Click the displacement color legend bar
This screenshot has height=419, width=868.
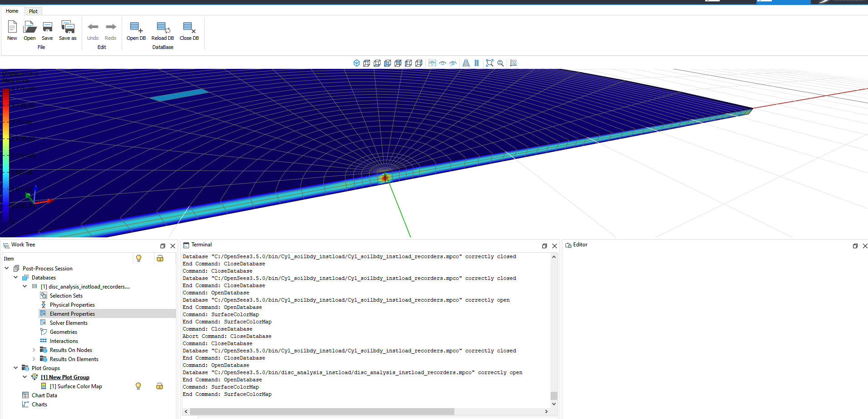[5, 155]
